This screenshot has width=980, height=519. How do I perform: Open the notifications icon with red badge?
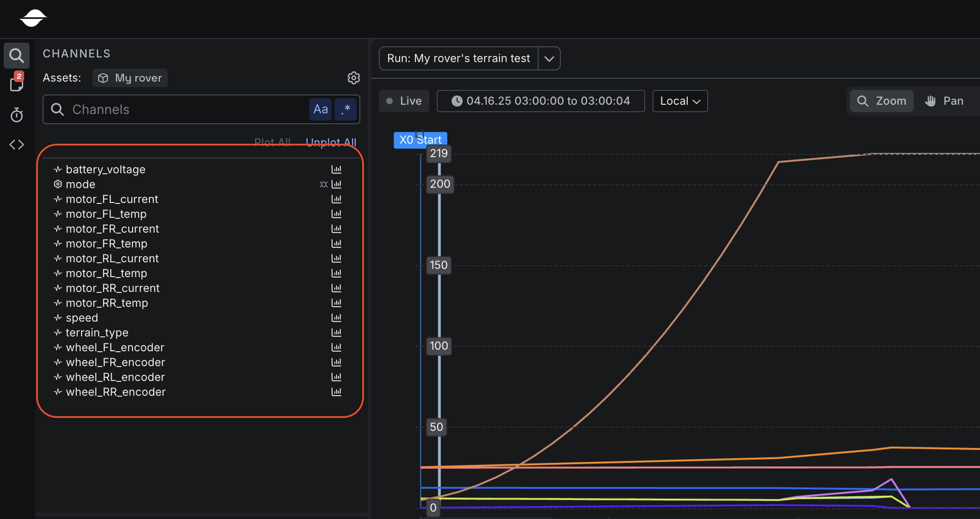click(x=17, y=83)
